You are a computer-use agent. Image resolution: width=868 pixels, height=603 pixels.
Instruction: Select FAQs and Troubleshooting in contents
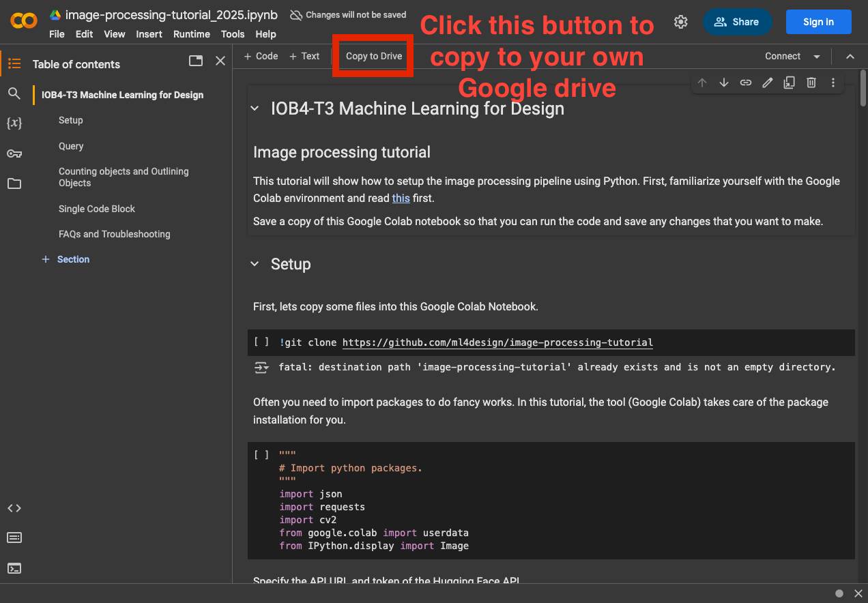tap(114, 234)
